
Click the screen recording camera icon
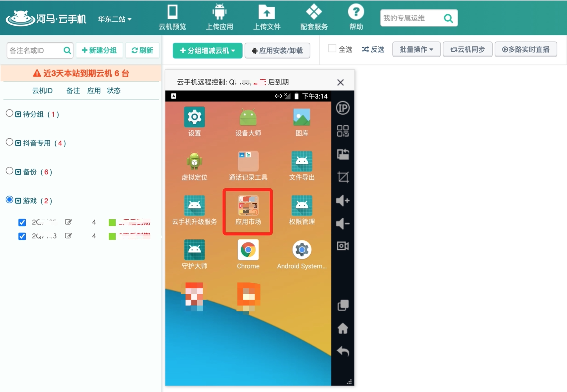(x=343, y=246)
